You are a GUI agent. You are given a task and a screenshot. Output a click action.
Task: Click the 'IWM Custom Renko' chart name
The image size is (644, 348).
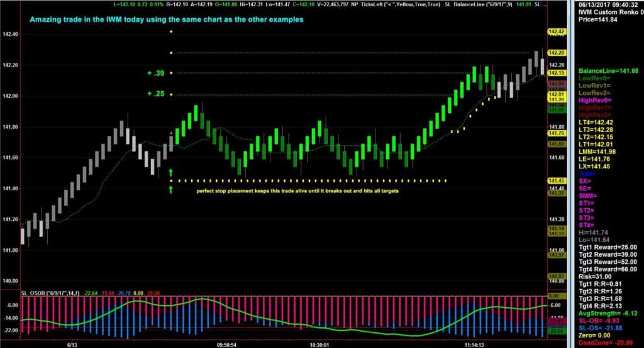point(610,12)
